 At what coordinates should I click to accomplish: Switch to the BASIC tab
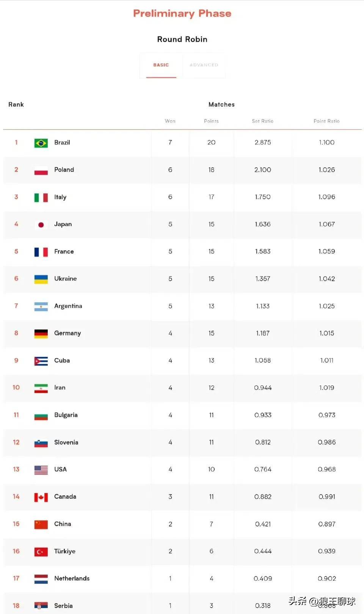point(161,65)
